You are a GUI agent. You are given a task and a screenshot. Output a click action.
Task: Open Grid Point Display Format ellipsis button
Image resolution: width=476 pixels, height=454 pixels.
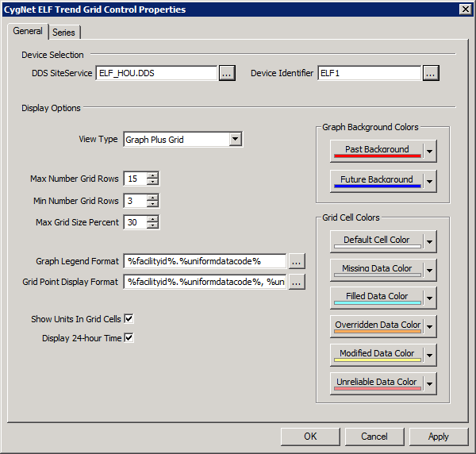pyautogui.click(x=297, y=282)
